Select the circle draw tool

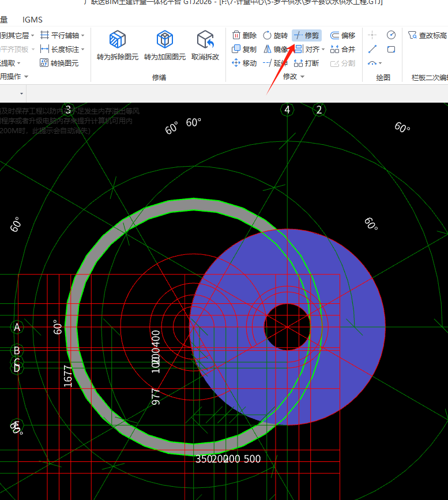coord(391,35)
